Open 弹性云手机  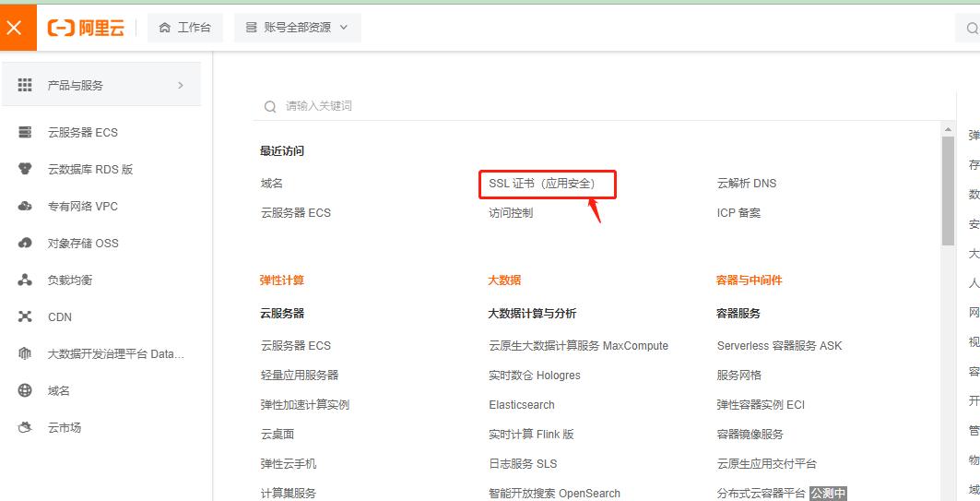pos(289,463)
